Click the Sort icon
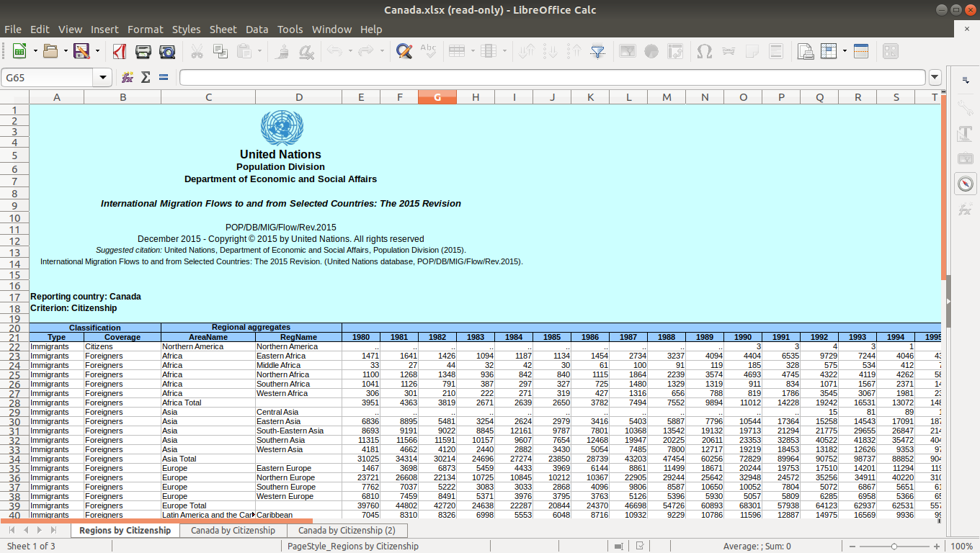The image size is (980, 553). pos(527,51)
